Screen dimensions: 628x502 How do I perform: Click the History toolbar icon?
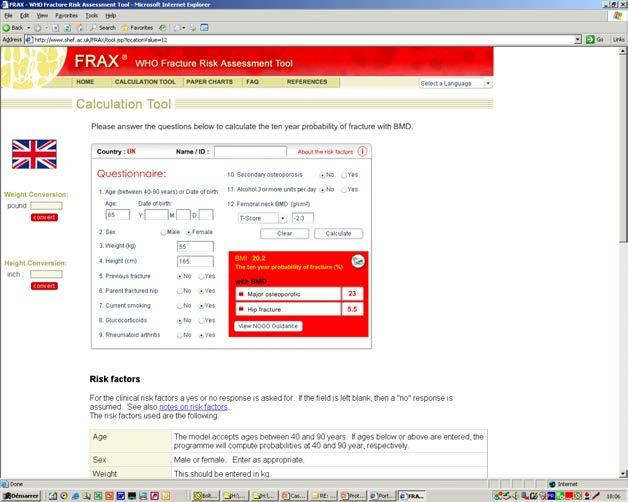(163, 28)
